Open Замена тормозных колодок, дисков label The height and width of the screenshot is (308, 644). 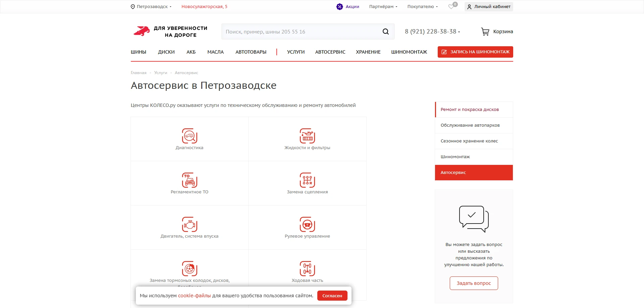[190, 281]
